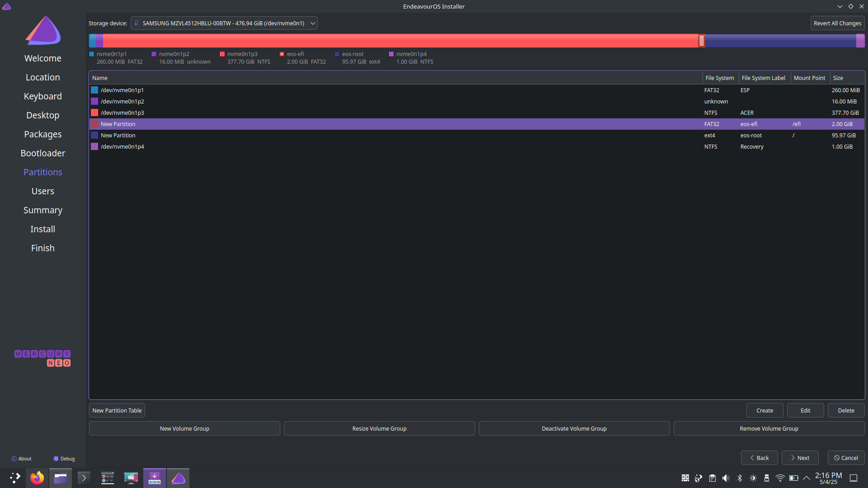Image resolution: width=868 pixels, height=488 pixels.
Task: Cancel the installation
Action: (x=846, y=458)
